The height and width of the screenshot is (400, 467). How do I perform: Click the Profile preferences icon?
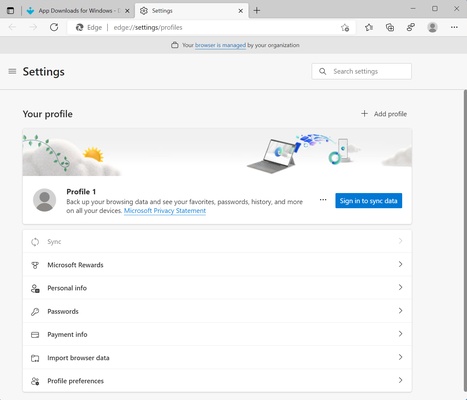coord(35,381)
